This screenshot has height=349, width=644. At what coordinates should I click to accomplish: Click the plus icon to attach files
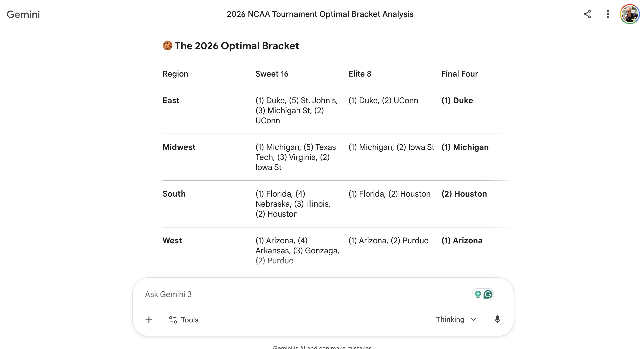[149, 320]
